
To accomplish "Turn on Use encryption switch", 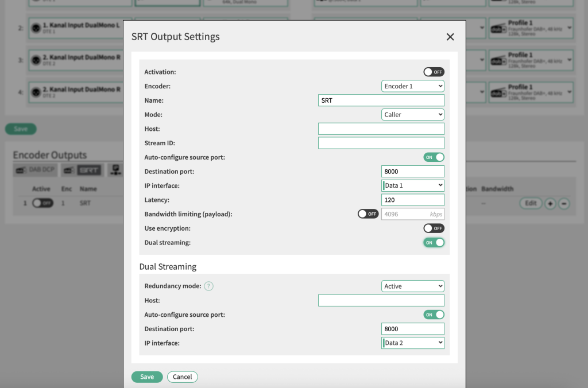I will [x=434, y=228].
